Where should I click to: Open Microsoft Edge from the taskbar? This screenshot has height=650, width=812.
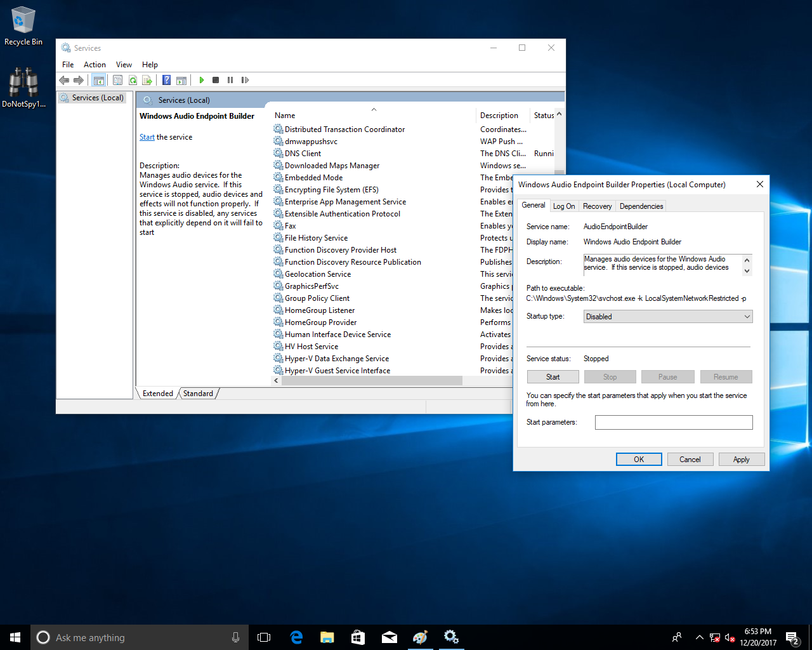coord(296,637)
